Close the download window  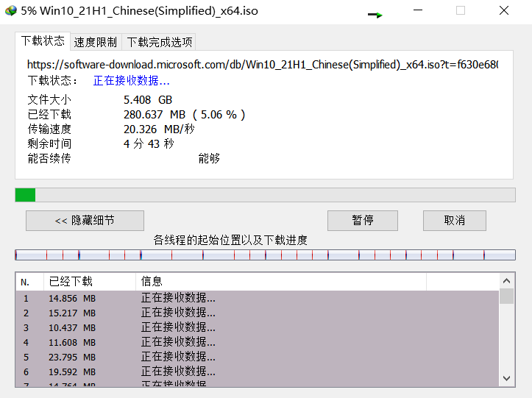pyautogui.click(x=504, y=10)
